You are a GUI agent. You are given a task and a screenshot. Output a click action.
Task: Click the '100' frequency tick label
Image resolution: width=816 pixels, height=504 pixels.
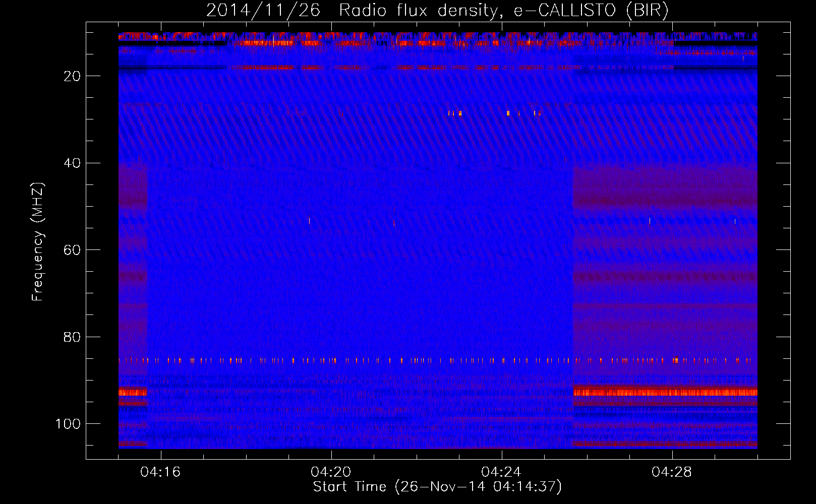68,424
